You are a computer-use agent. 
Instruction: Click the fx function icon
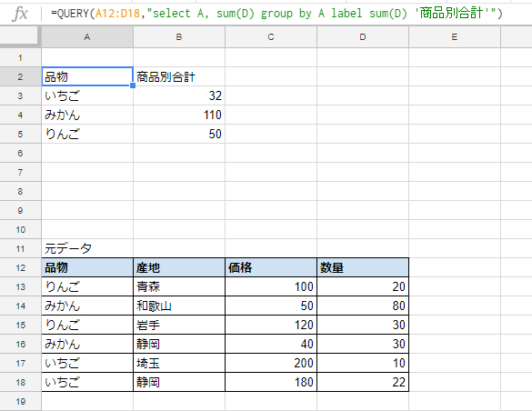point(20,14)
